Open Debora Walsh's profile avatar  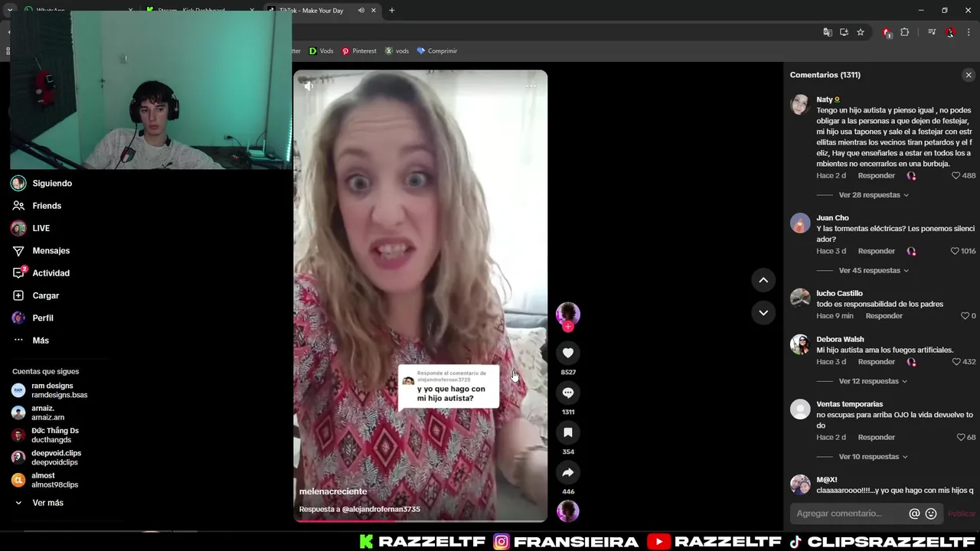[800, 344]
